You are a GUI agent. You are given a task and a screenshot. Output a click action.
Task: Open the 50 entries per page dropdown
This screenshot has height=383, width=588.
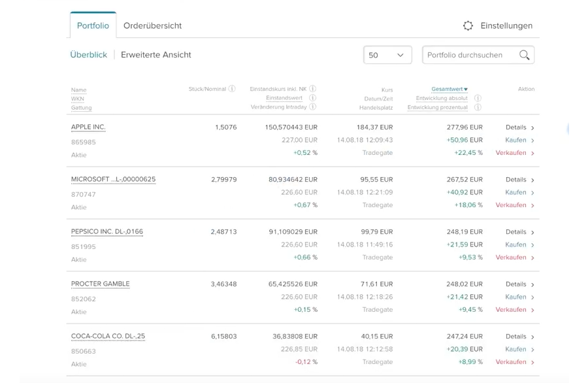pyautogui.click(x=387, y=55)
